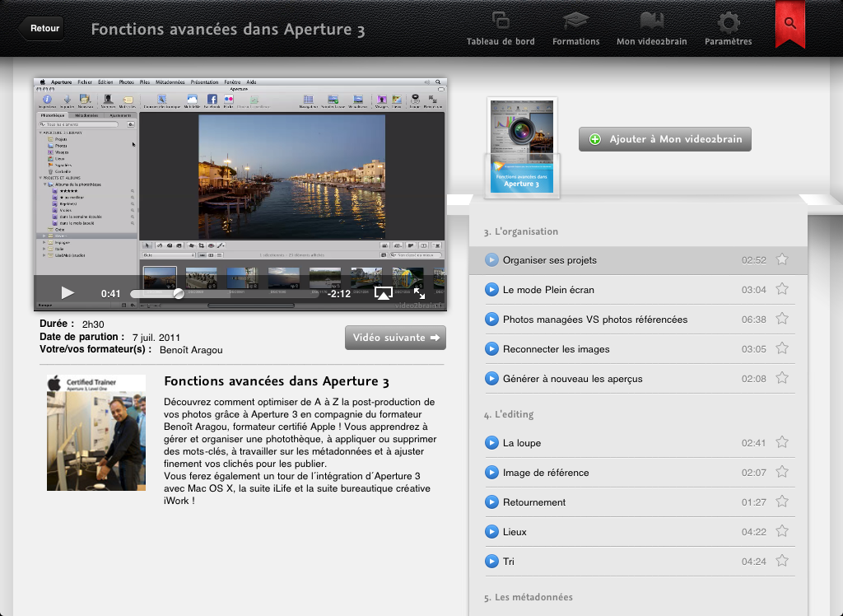Image resolution: width=843 pixels, height=616 pixels.
Task: Click the video elapsed time 0:41
Action: 111,294
